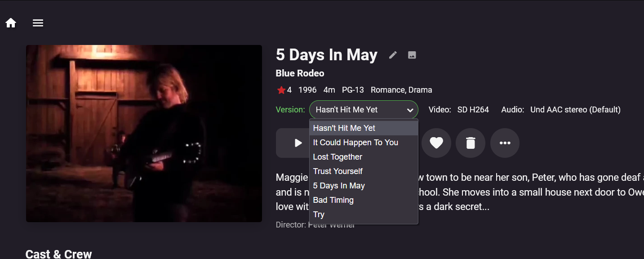Viewport: 644px width, 259px height.
Task: Pick the "Try" version option
Action: [319, 214]
